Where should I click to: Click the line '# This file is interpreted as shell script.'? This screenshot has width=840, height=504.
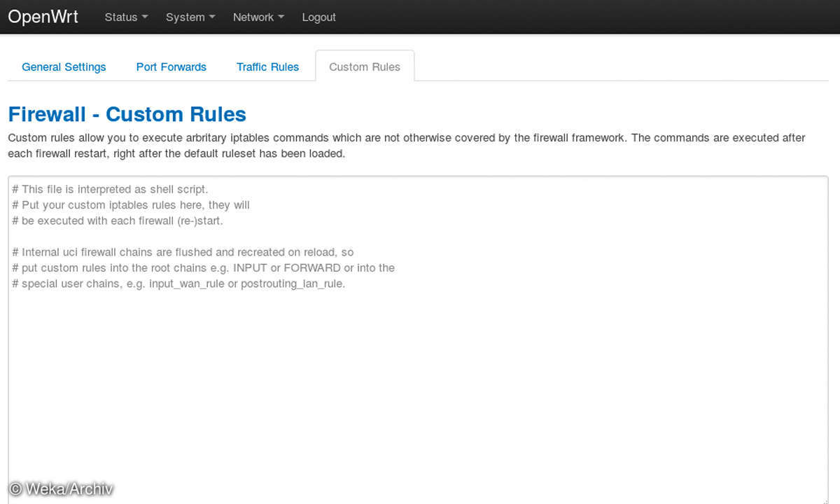110,189
